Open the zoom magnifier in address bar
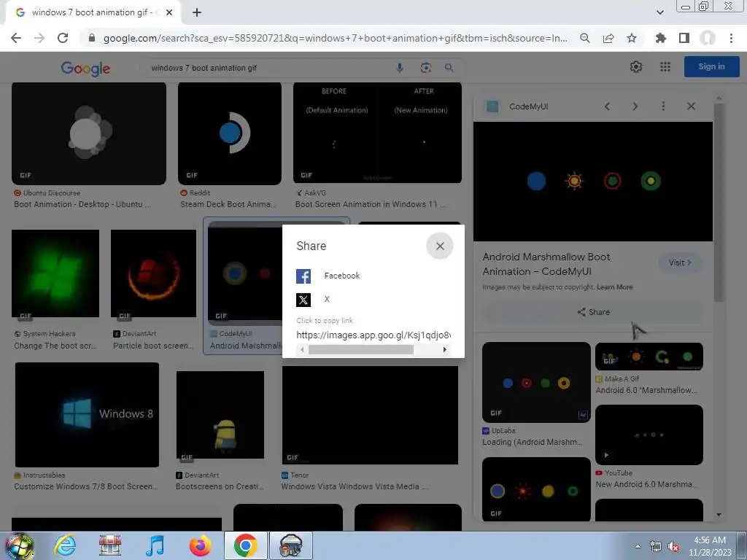Viewport: 747px width, 560px height. pos(584,38)
